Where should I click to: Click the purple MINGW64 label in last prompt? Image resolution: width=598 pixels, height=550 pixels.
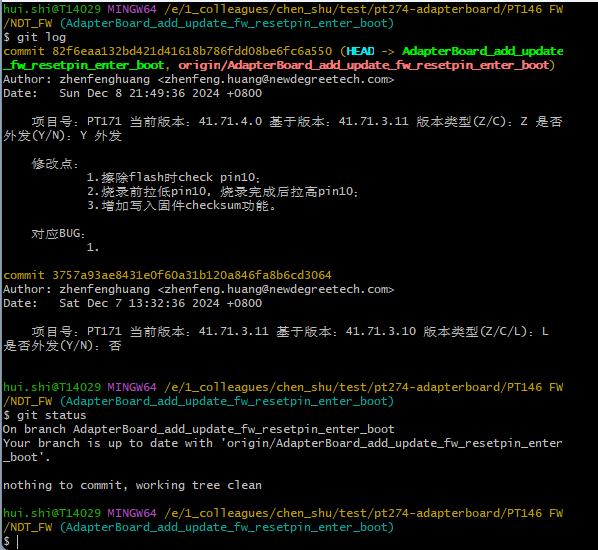tap(132, 513)
